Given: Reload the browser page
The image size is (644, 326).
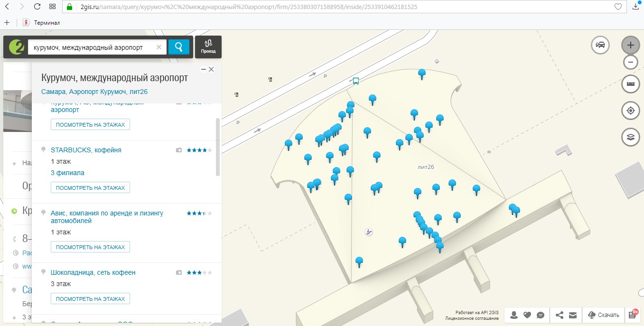Looking at the screenshot, I should click(x=37, y=7).
